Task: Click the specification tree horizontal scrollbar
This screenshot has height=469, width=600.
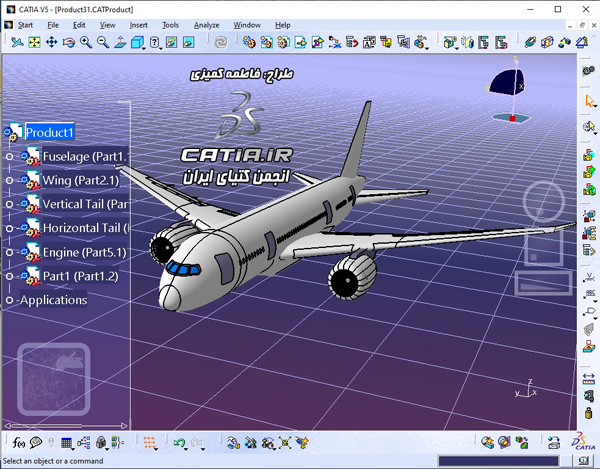Action: pyautogui.click(x=66, y=425)
